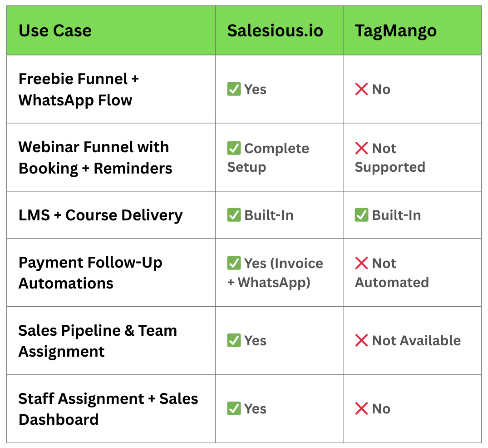Click green checkmark in Freebie Funnel row
Screen dimensions: 488x448
click(234, 89)
